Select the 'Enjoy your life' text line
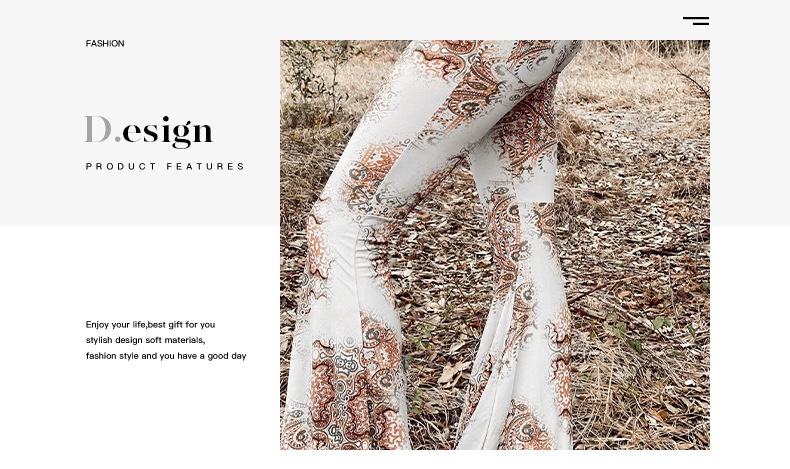 (x=150, y=325)
